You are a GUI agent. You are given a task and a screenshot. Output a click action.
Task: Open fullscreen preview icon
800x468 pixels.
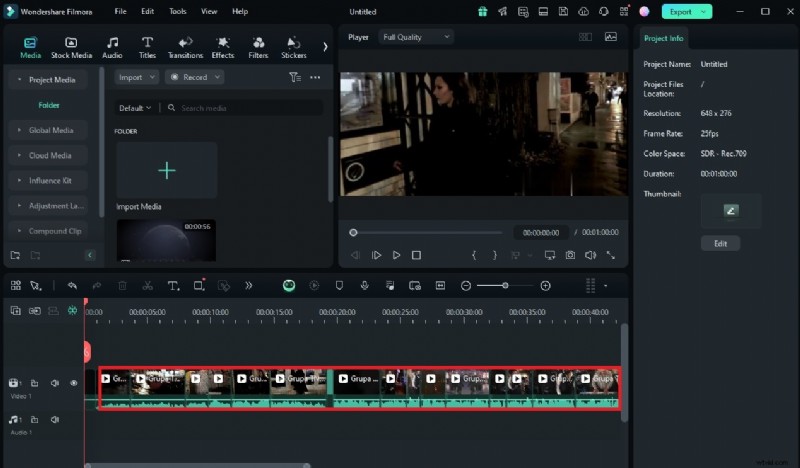click(x=611, y=255)
